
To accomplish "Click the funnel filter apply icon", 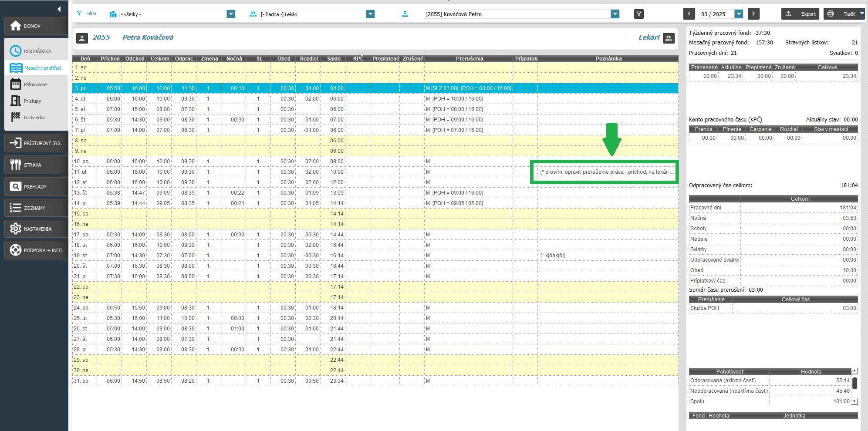I will tap(638, 14).
